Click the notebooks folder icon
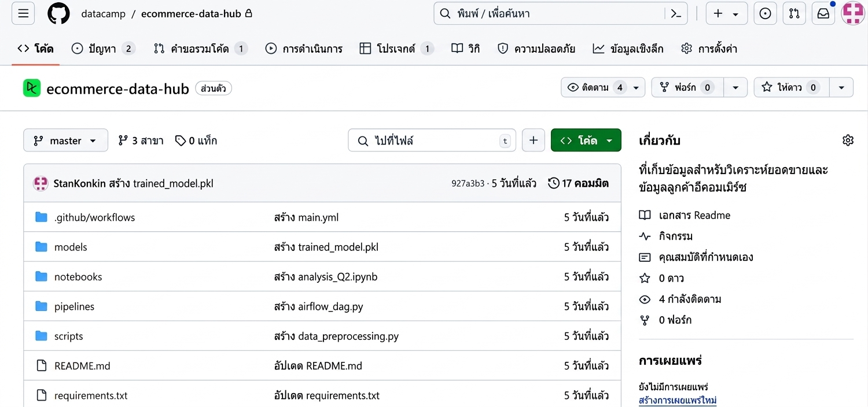Viewport: 868px width, 407px height. click(x=41, y=277)
